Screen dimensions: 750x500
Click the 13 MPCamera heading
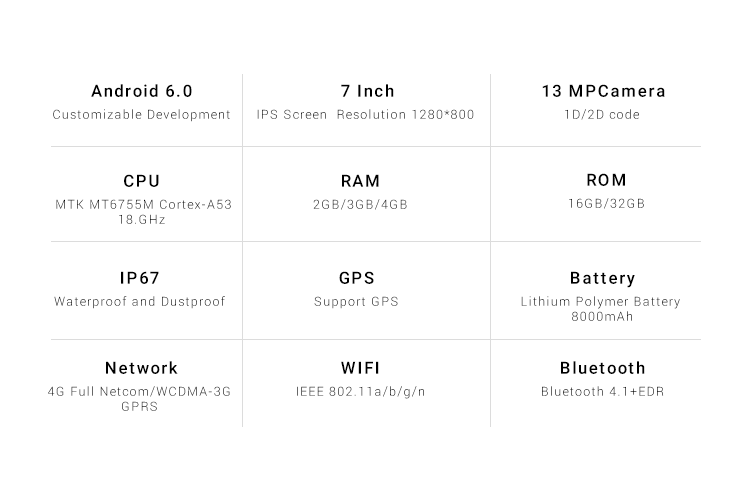pyautogui.click(x=604, y=91)
